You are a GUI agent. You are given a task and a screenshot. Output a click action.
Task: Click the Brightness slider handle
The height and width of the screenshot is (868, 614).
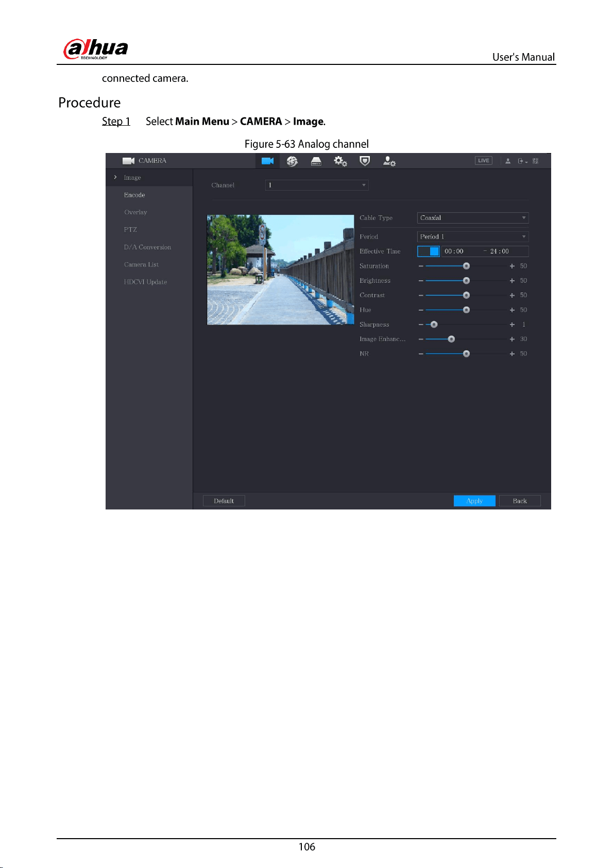[x=466, y=281]
